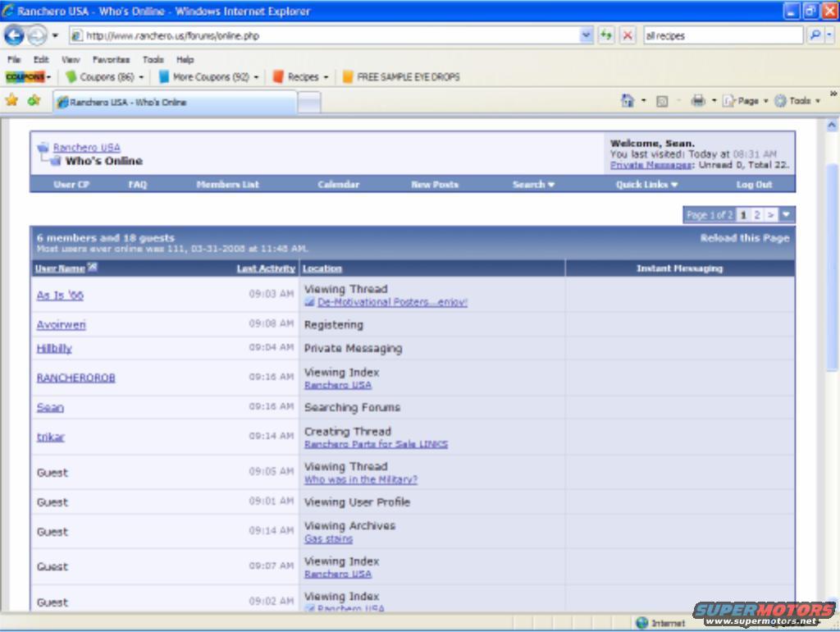Viewport: 840px width, 632px height.
Task: Toggle User Name sort order icon
Action: (x=93, y=268)
